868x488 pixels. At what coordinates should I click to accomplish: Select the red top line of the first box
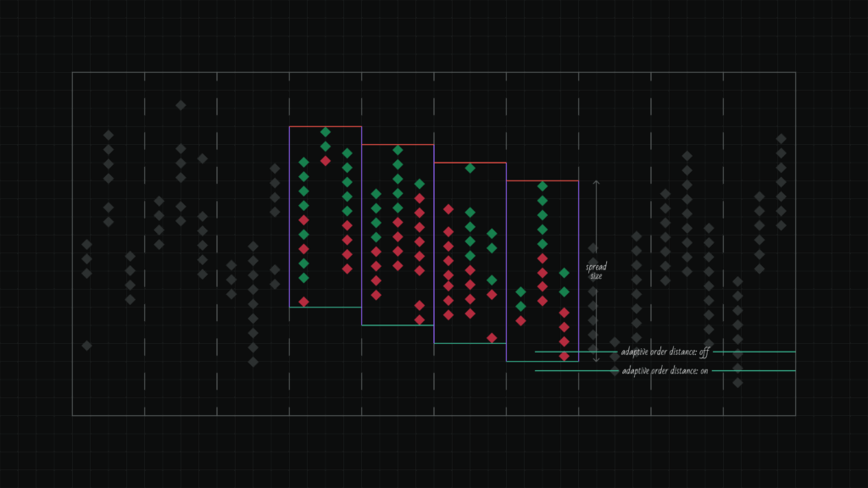point(325,126)
